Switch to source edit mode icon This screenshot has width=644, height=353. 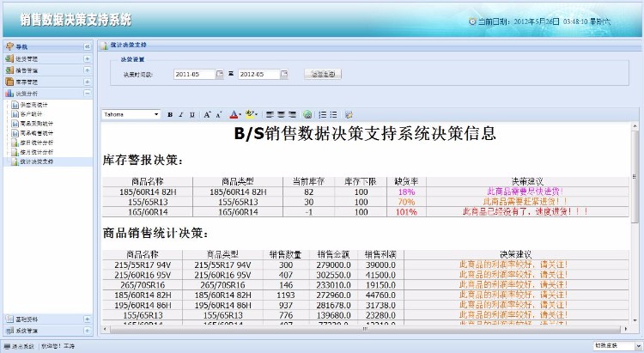349,114
